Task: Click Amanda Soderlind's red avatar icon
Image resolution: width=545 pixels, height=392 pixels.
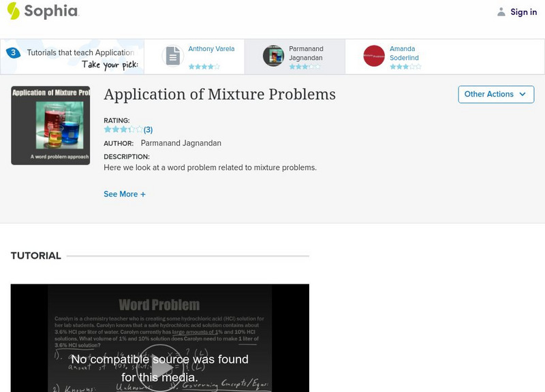Action: 373,55
